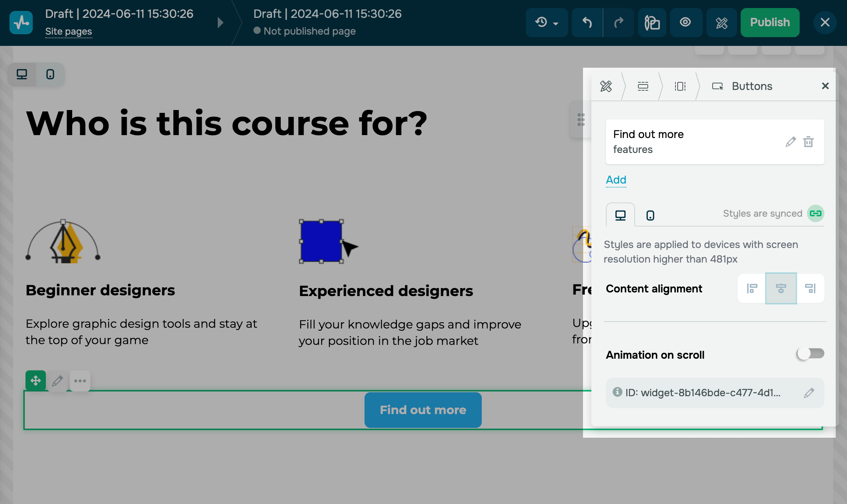Screen dimensions: 847x504
Task: Edit the Find out more button with pencil icon
Action: tap(791, 142)
